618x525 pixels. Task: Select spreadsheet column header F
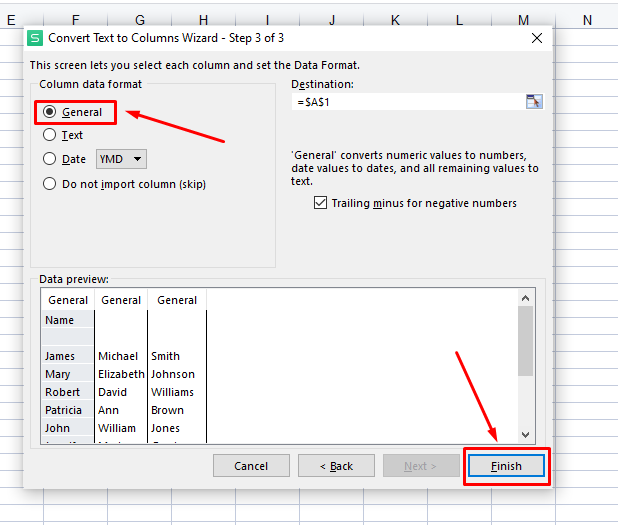pyautogui.click(x=76, y=20)
